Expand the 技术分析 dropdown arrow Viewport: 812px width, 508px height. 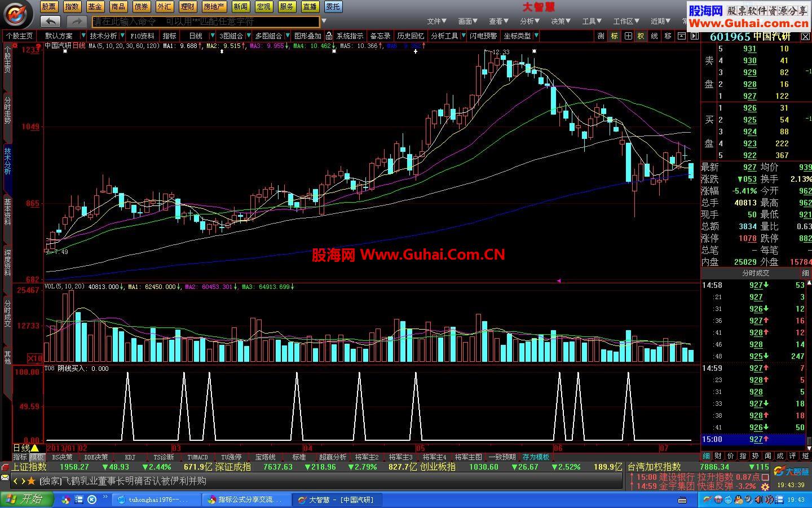tap(122, 36)
